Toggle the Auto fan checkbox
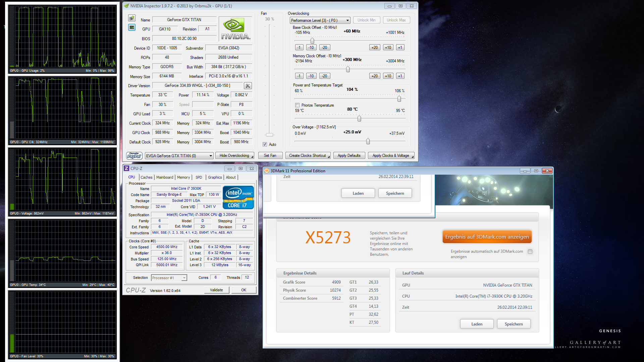This screenshot has height=362, width=644. 265,144
